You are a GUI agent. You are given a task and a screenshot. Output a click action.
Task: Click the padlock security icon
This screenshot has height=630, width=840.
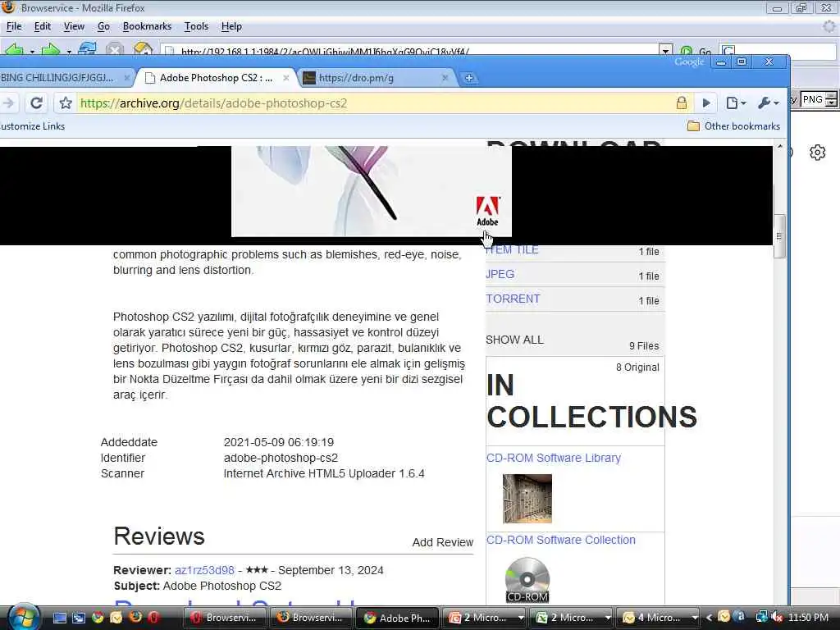click(x=682, y=103)
